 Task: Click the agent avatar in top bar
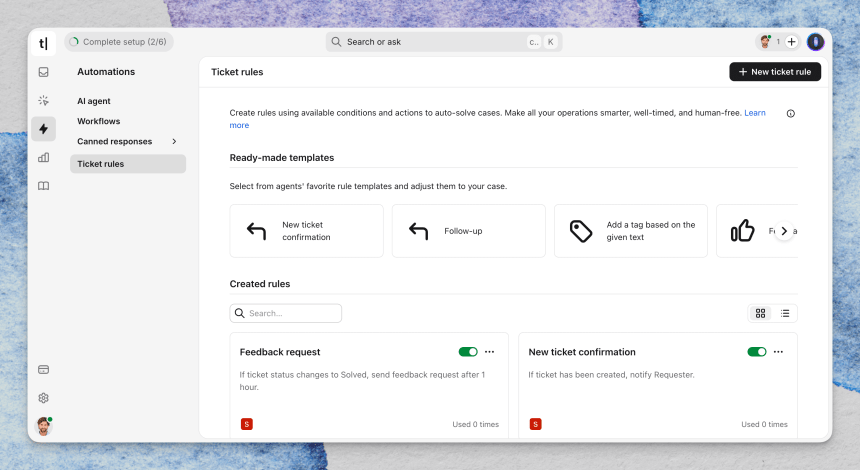765,42
